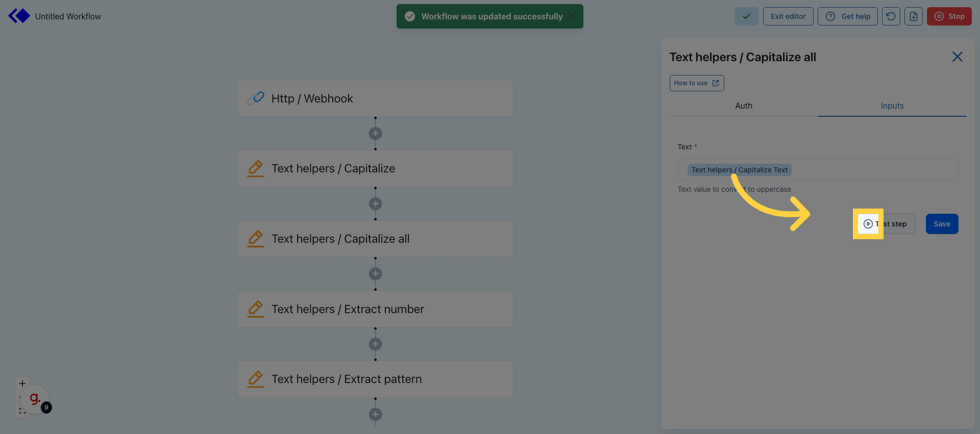This screenshot has height=434, width=980.
Task: Switch to the Auth tab
Action: [743, 106]
